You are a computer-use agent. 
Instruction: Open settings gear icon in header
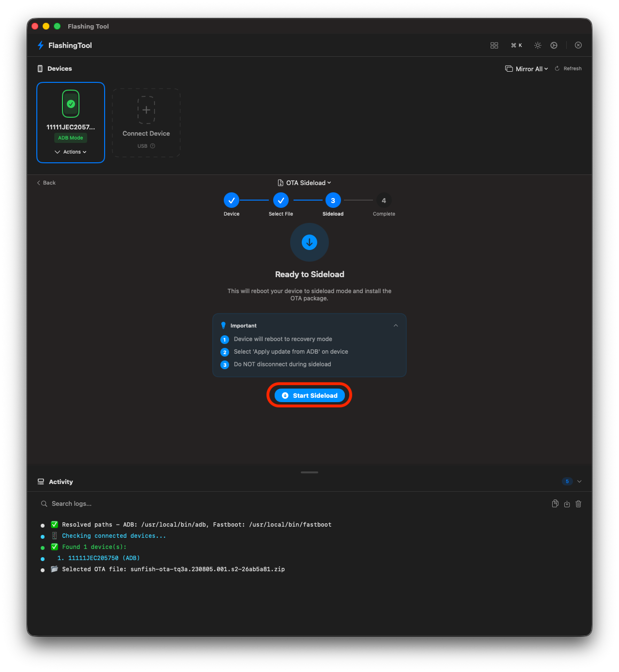554,45
